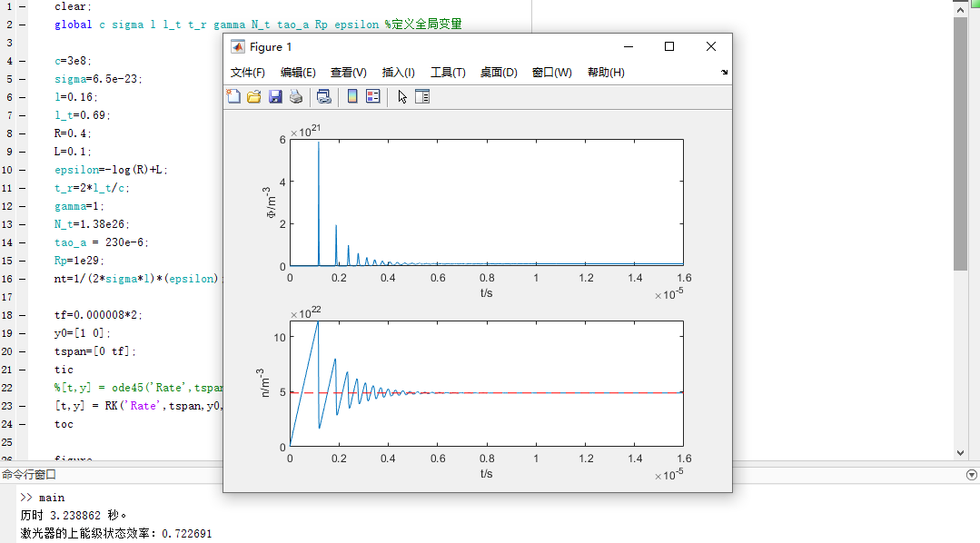Click the Insert Colorbar icon
This screenshot has width=980, height=543.
pyautogui.click(x=352, y=96)
